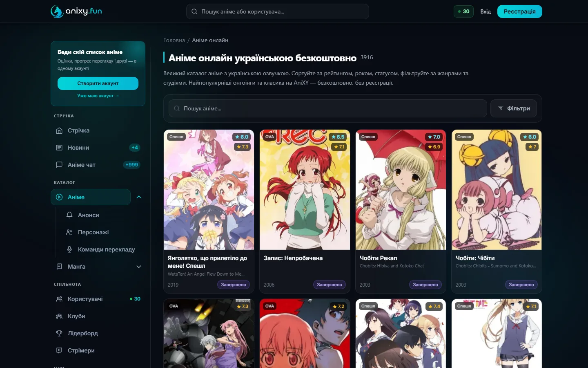
Task: Click the people icon beside Персонажі
Action: click(x=69, y=232)
